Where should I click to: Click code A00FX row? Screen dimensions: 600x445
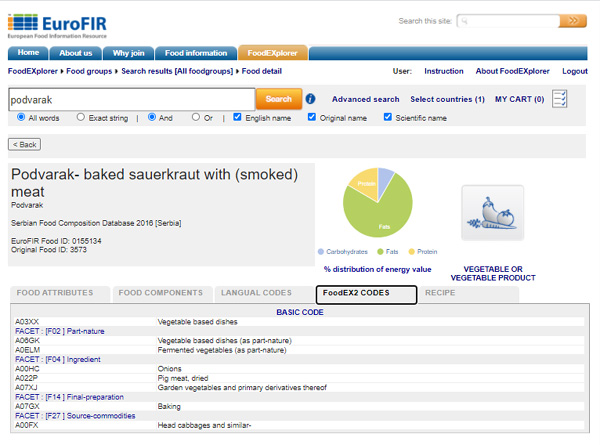pyautogui.click(x=299, y=425)
